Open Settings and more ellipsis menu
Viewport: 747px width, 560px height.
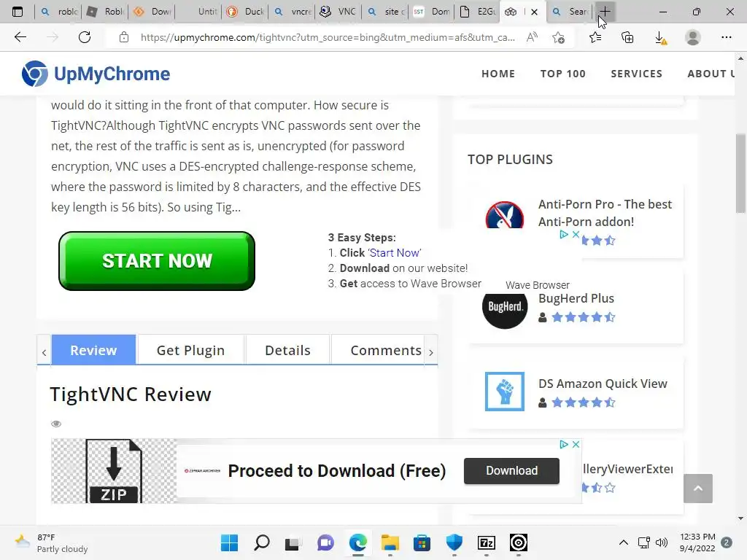click(726, 37)
